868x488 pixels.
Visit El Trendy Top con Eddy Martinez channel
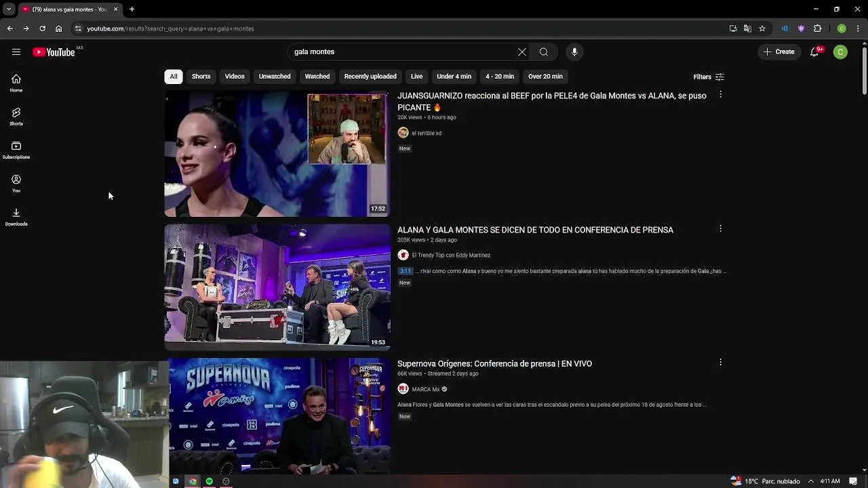[x=451, y=256]
